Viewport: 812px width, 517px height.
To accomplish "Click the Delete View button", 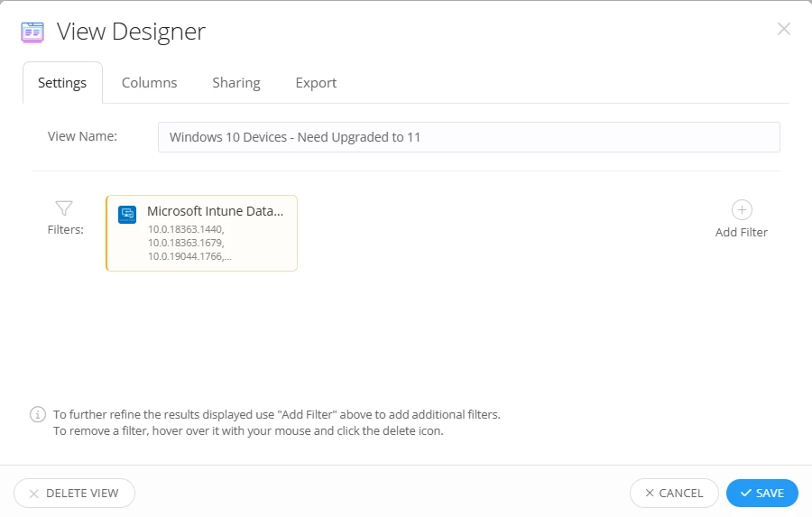I will pos(75,494).
